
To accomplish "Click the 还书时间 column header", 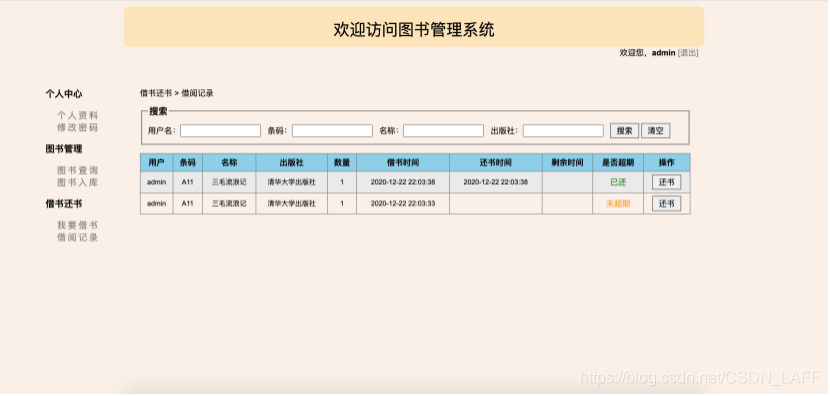I will coord(496,163).
